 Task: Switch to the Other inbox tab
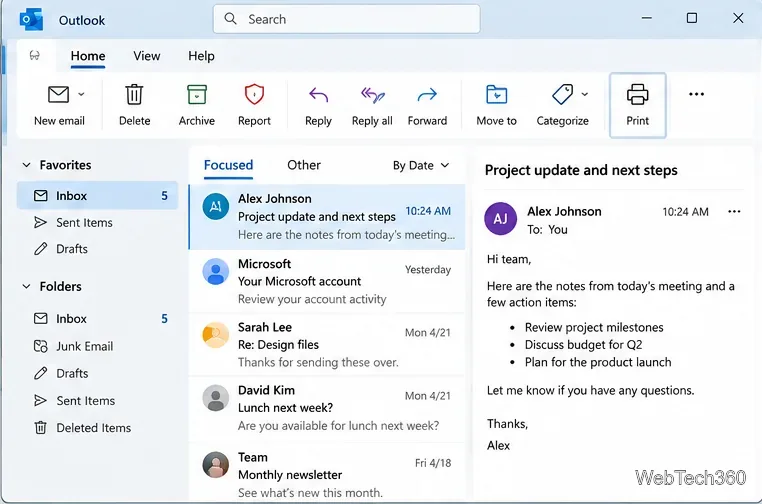(304, 165)
